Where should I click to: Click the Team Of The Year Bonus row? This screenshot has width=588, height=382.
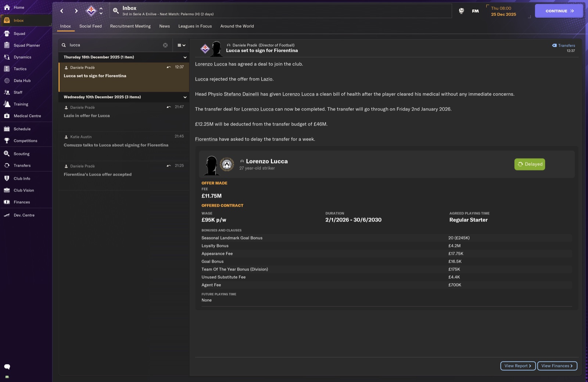point(386,269)
